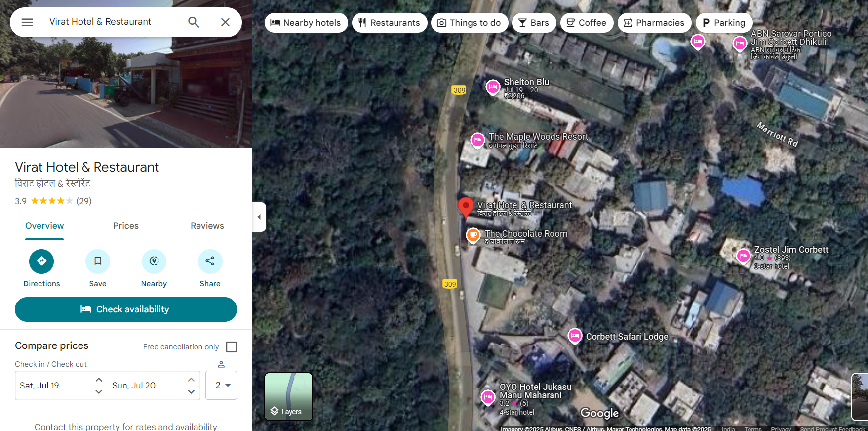Filter map by Nearby hotels chip
This screenshot has height=431, width=868.
click(x=306, y=23)
